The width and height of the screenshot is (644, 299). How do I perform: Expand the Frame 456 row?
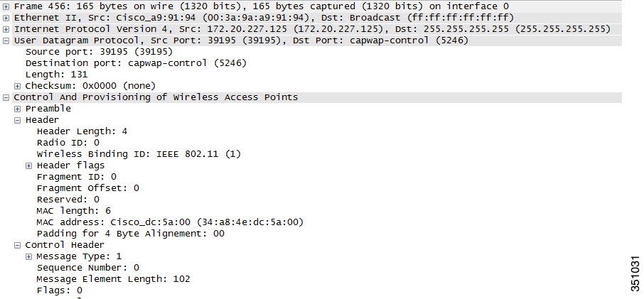pos(6,6)
